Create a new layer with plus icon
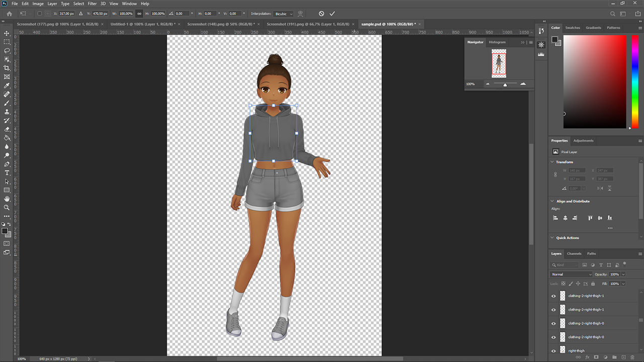 (623, 357)
